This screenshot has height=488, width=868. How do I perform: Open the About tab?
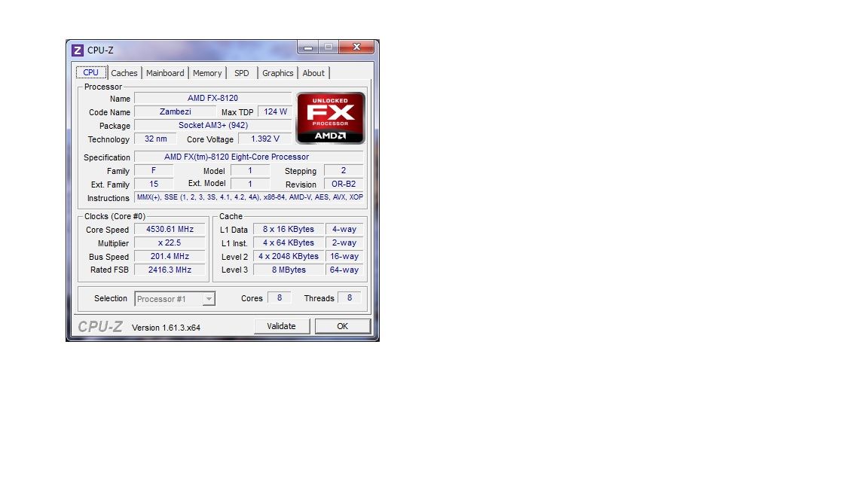(x=313, y=73)
